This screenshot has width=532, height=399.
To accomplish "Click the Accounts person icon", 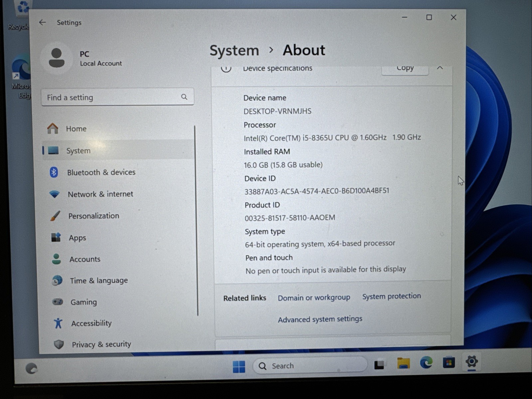I will (57, 259).
